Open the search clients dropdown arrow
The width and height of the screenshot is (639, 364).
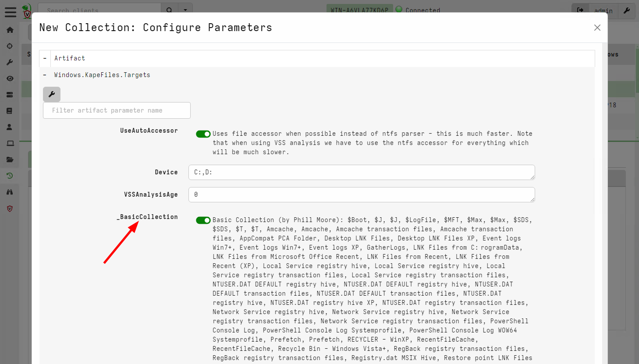(x=185, y=9)
